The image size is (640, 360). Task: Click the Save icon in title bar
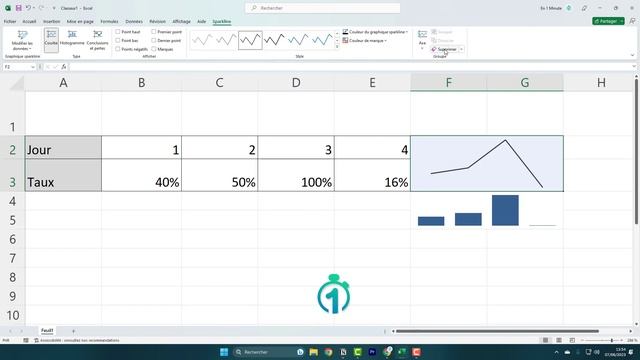pyautogui.click(x=18, y=8)
